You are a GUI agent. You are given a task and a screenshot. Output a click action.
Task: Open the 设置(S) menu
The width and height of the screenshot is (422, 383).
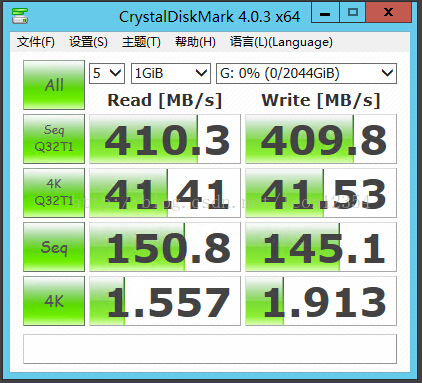pyautogui.click(x=88, y=42)
